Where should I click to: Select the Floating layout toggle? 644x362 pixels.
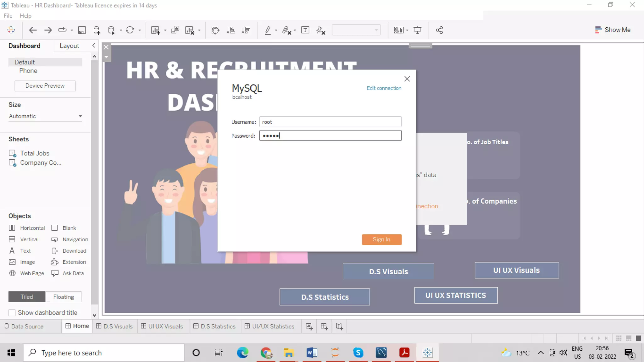click(64, 297)
